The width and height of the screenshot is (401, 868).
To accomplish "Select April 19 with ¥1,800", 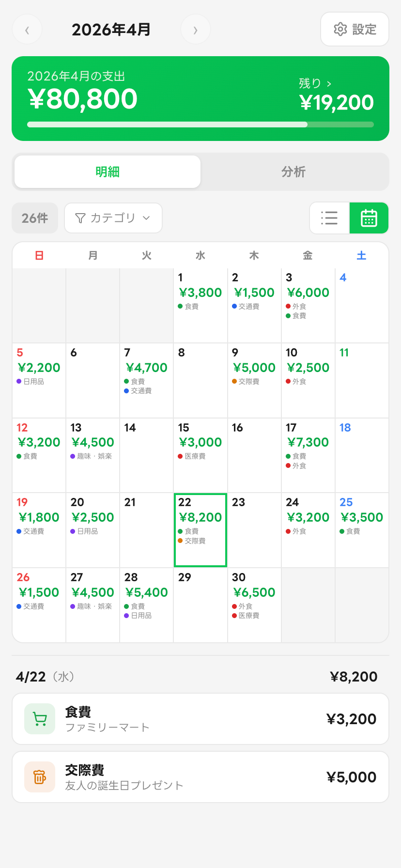I will tap(39, 530).
